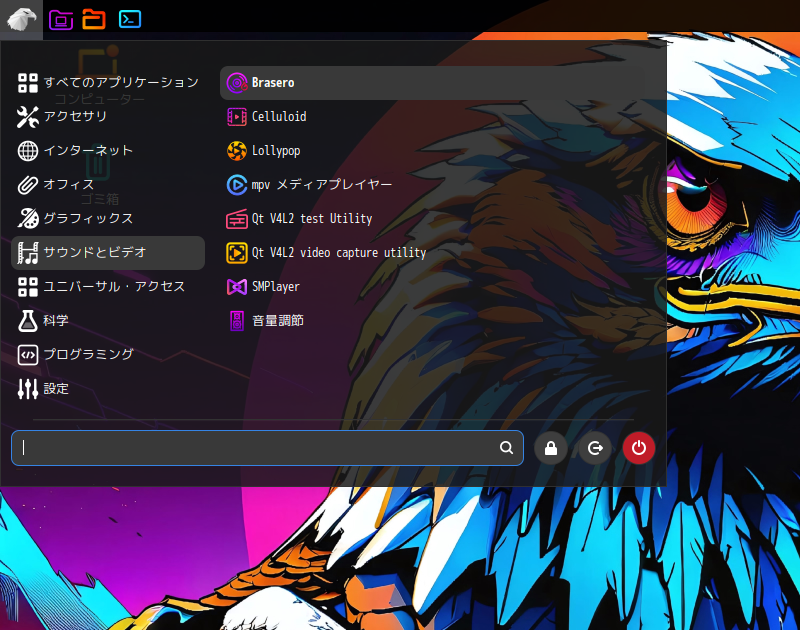Select すべてのアプリケーション category
The width and height of the screenshot is (800, 630).
108,83
